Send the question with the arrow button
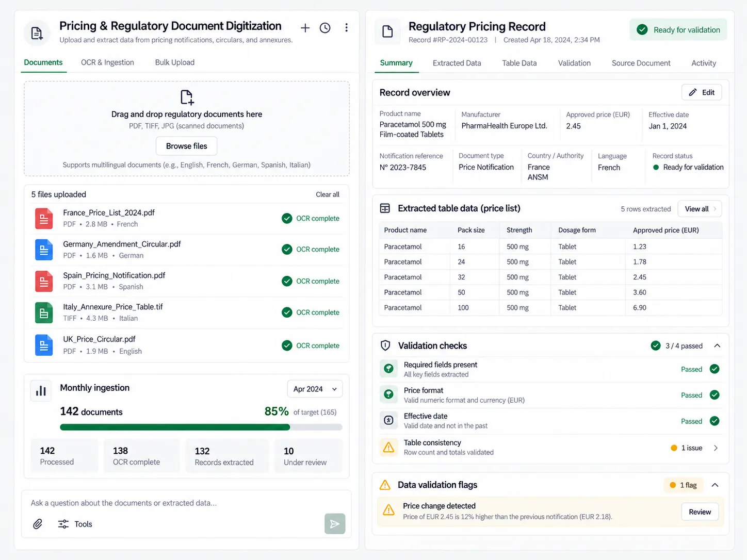Viewport: 747px width, 560px height. pos(335,524)
